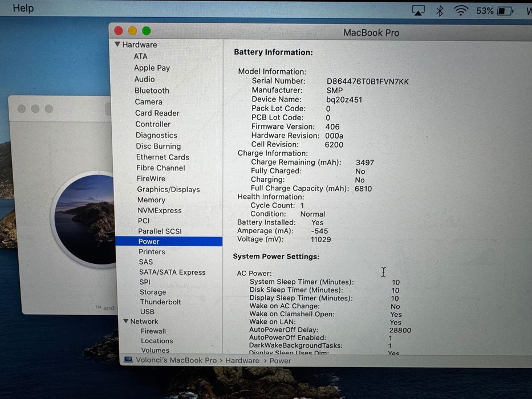Image resolution: width=532 pixels, height=399 pixels.
Task: Select Disc Burning in the sidebar
Action: tap(159, 146)
